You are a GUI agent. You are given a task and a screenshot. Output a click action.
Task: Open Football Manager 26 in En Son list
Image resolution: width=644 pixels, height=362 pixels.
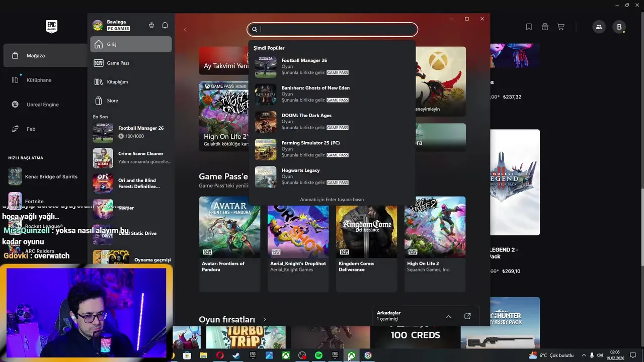[132, 132]
